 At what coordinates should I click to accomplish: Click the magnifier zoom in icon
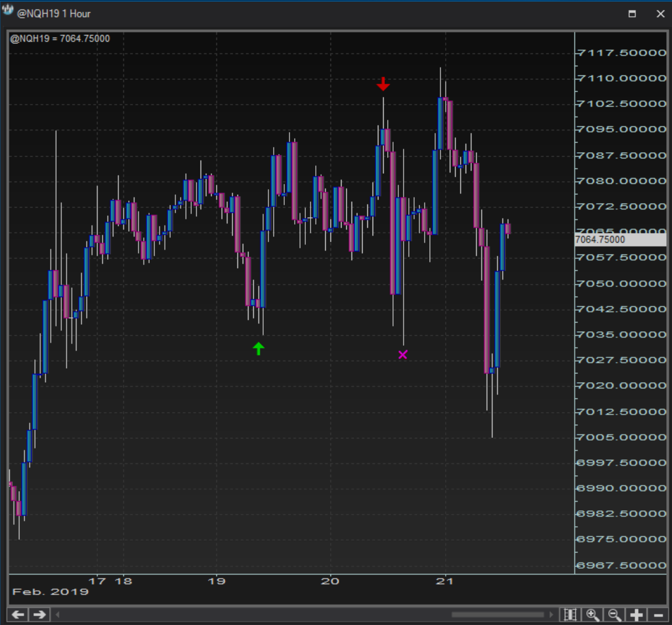coord(592,614)
